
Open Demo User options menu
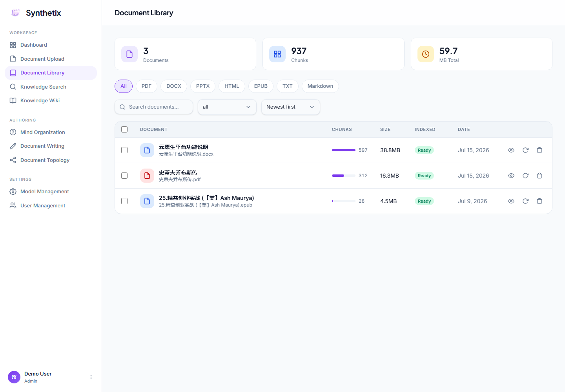[91, 377]
